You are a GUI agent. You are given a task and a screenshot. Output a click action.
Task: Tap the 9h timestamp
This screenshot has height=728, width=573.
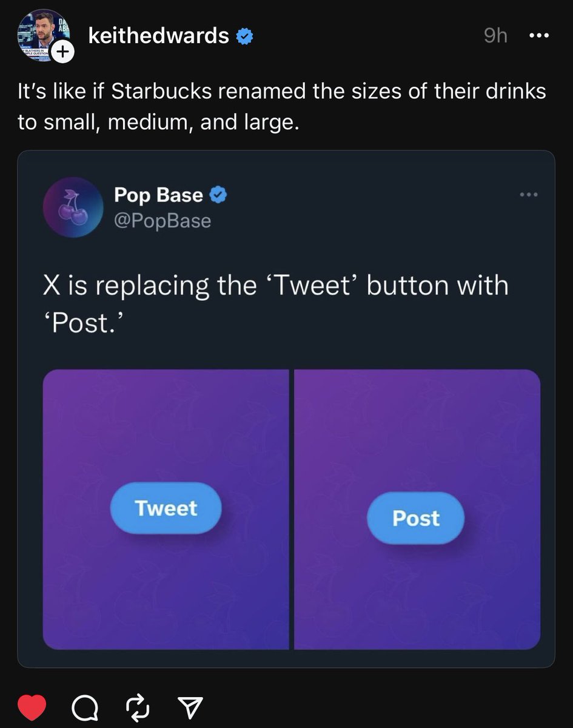click(x=495, y=36)
